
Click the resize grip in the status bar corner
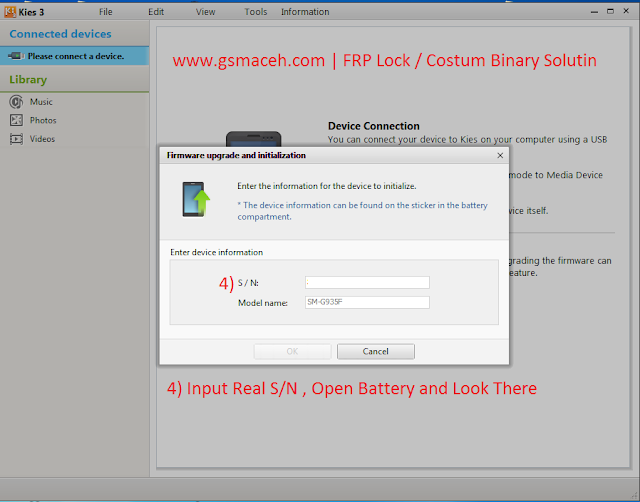(634, 495)
